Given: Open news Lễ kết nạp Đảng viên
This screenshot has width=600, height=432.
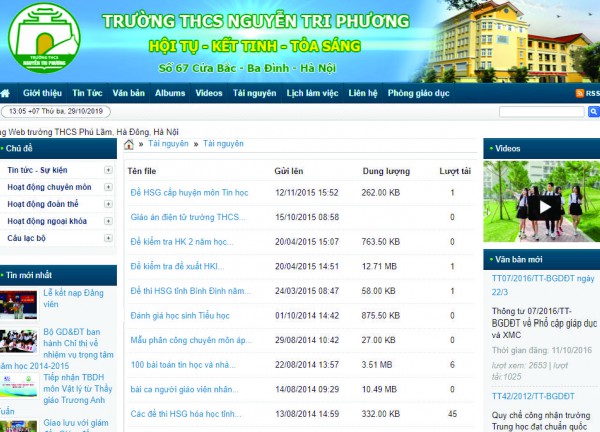Looking at the screenshot, I should pyautogui.click(x=73, y=298).
